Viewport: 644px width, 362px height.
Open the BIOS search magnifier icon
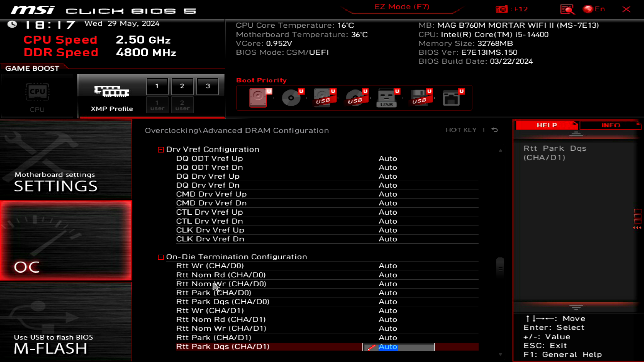(x=567, y=9)
